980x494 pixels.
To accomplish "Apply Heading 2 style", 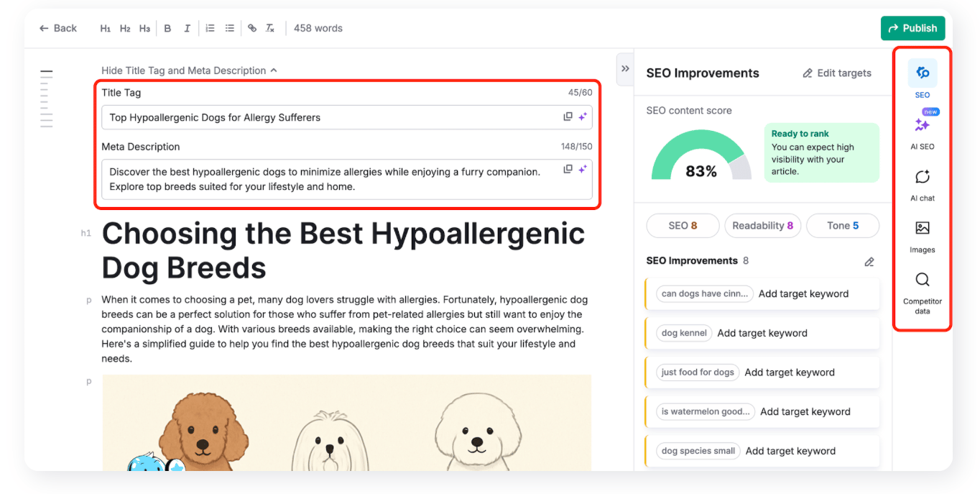I will 125,28.
